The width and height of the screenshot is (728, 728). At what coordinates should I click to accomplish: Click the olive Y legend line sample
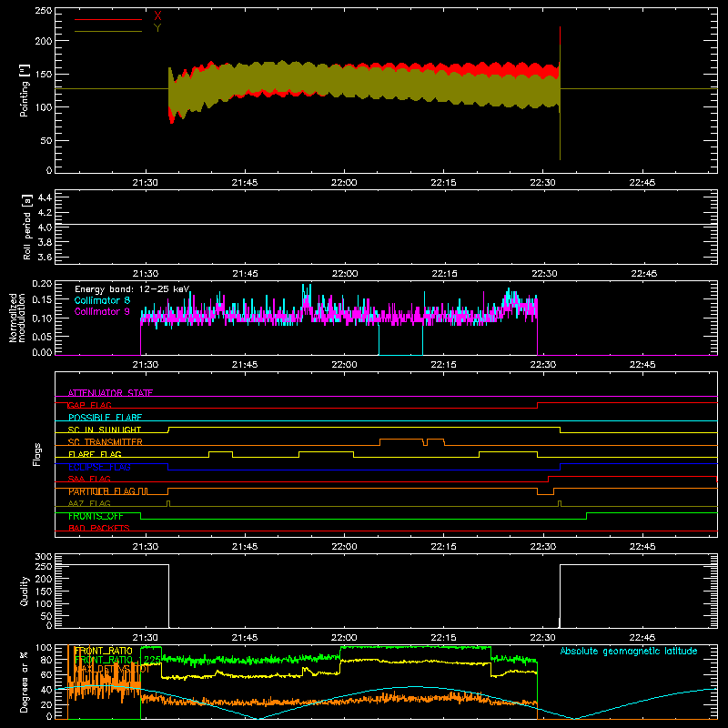pyautogui.click(x=107, y=31)
